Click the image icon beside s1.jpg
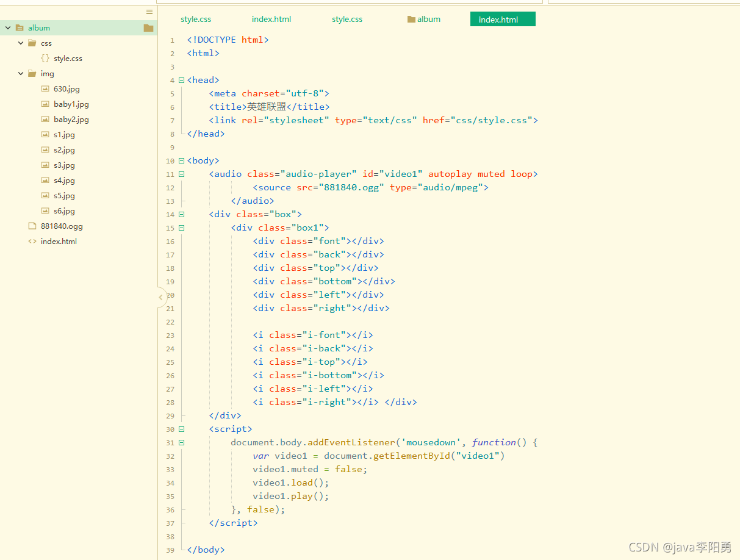The image size is (740, 560). tap(45, 134)
